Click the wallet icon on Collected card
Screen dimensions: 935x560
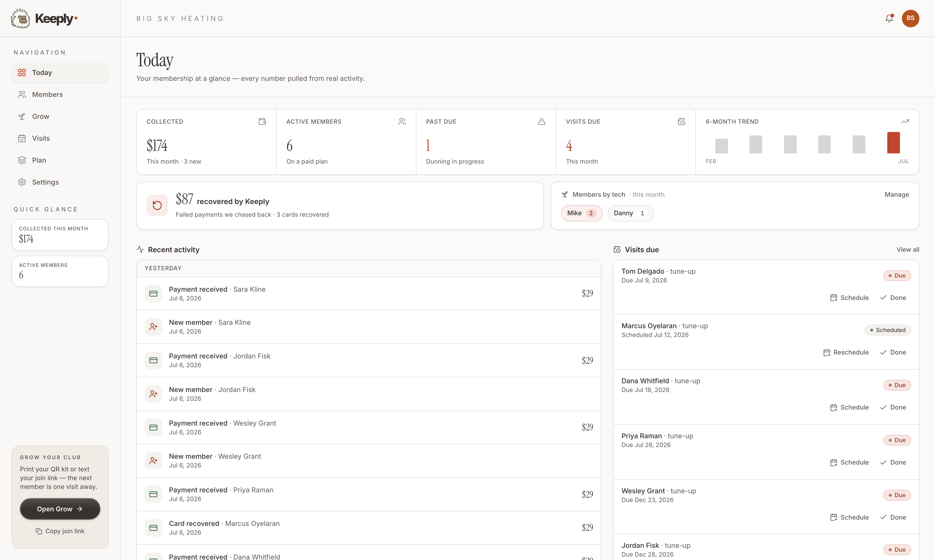262,121
